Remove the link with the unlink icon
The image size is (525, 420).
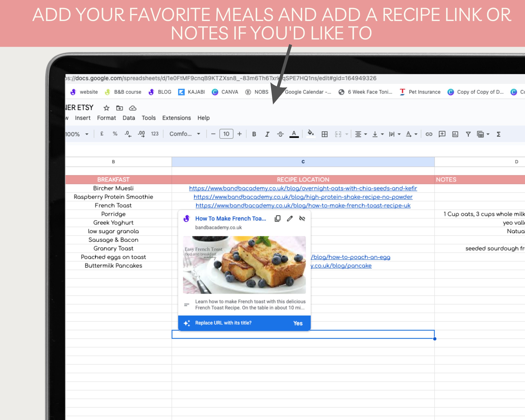[x=302, y=218]
